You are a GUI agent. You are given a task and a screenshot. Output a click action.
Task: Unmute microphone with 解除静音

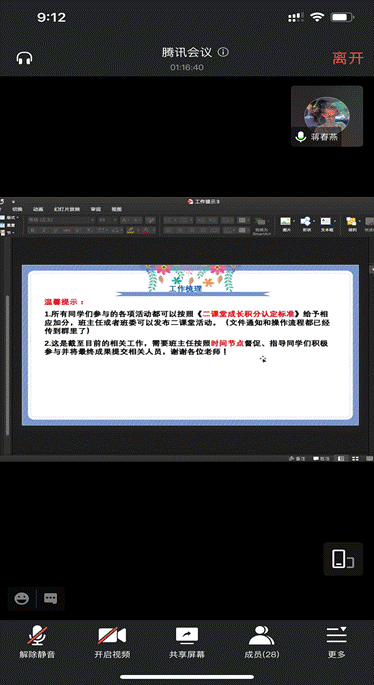[37, 642]
